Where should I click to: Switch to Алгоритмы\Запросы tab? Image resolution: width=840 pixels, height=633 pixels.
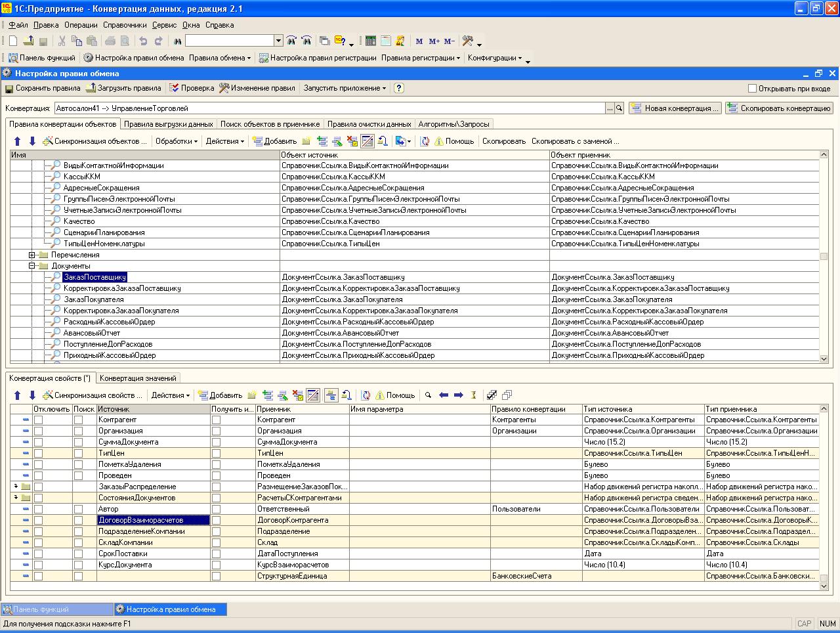[453, 123]
